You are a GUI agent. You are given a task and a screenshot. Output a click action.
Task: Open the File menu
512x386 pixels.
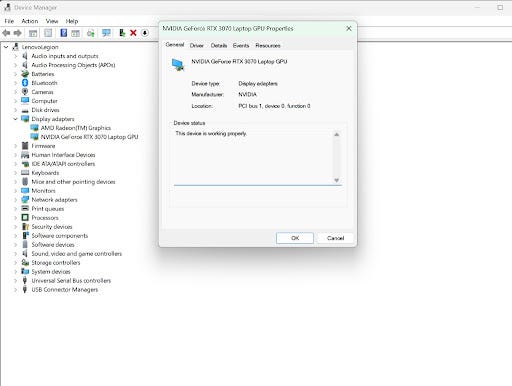tap(9, 21)
